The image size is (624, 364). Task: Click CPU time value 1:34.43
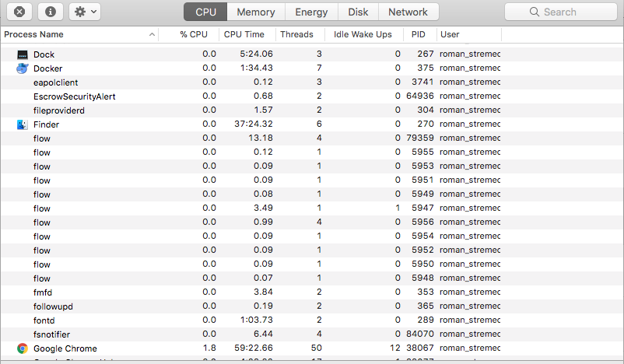(x=256, y=68)
